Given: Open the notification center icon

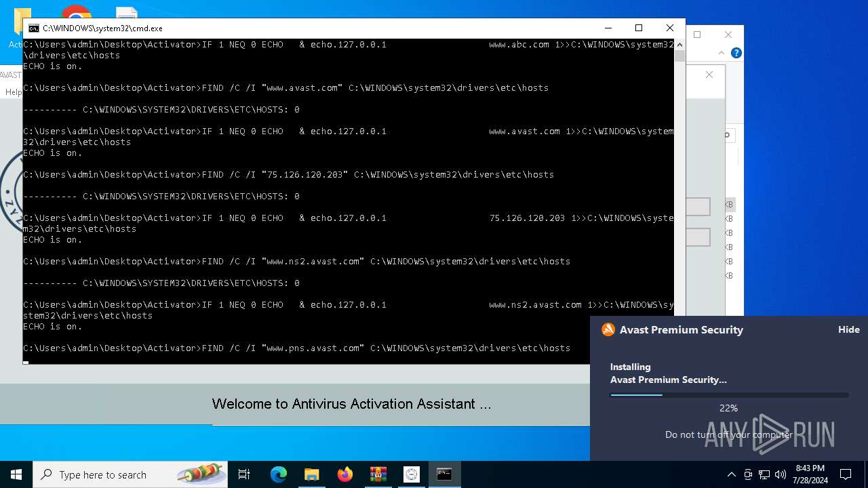Looking at the screenshot, I should point(846,474).
